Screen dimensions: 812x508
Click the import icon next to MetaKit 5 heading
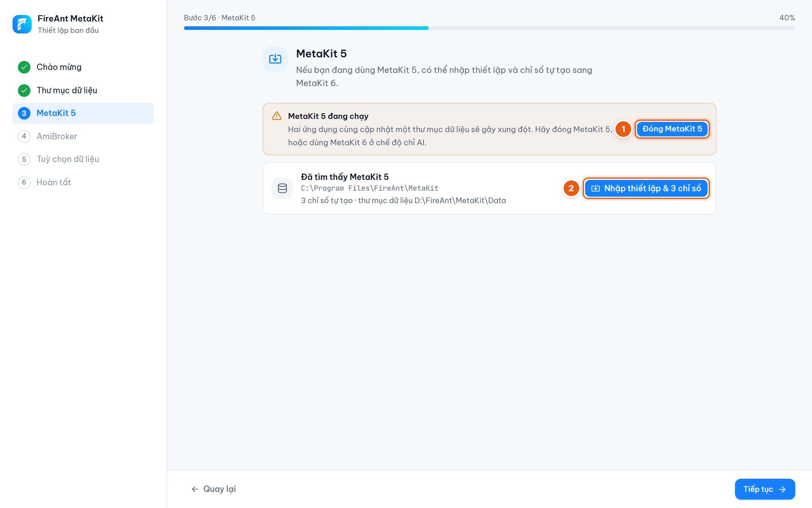point(275,59)
